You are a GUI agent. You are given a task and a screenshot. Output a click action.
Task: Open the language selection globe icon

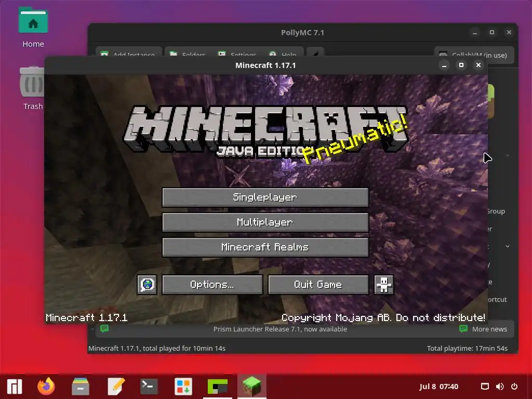pos(147,284)
